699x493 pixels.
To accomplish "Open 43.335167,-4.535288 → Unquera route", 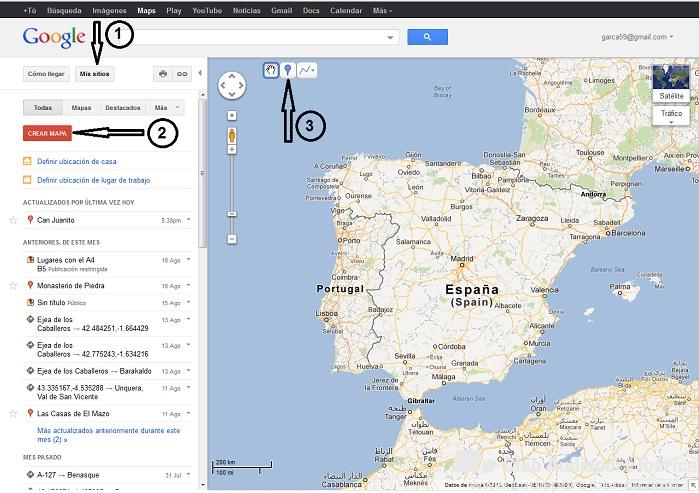I will coord(90,392).
